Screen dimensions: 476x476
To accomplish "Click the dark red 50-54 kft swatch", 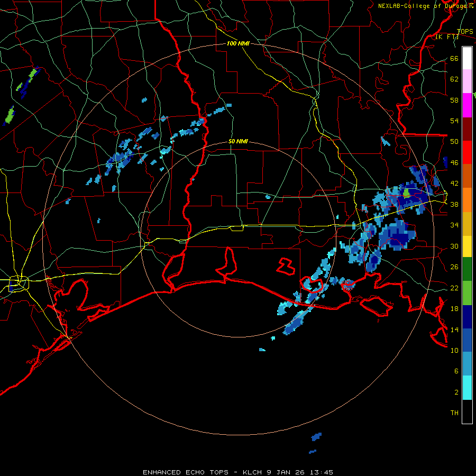I will tap(467, 129).
